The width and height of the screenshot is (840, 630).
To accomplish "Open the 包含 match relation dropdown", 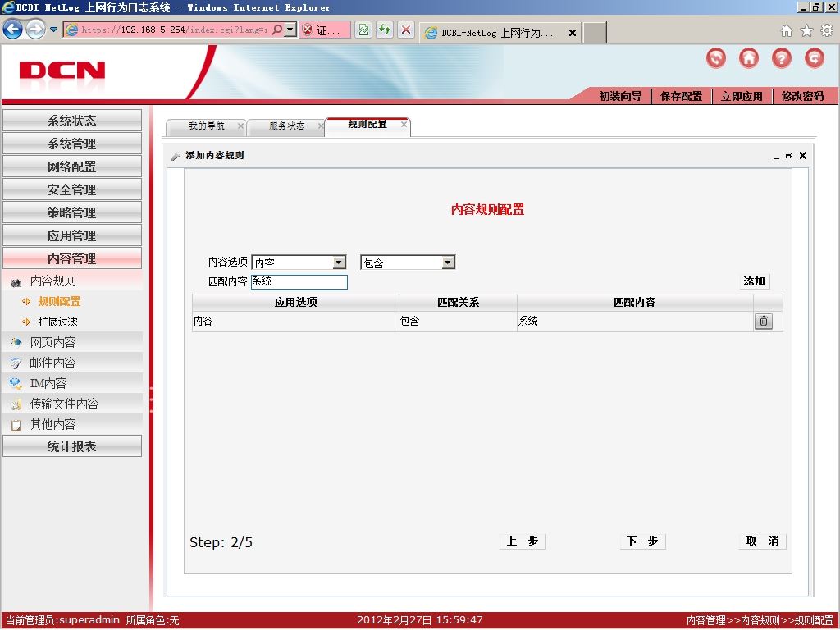I will 448,262.
